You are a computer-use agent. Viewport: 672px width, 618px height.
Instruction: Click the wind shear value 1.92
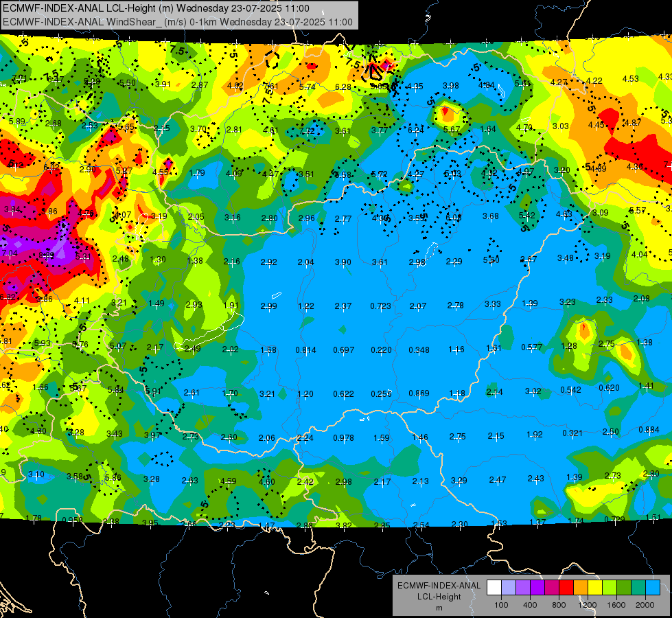point(535,435)
